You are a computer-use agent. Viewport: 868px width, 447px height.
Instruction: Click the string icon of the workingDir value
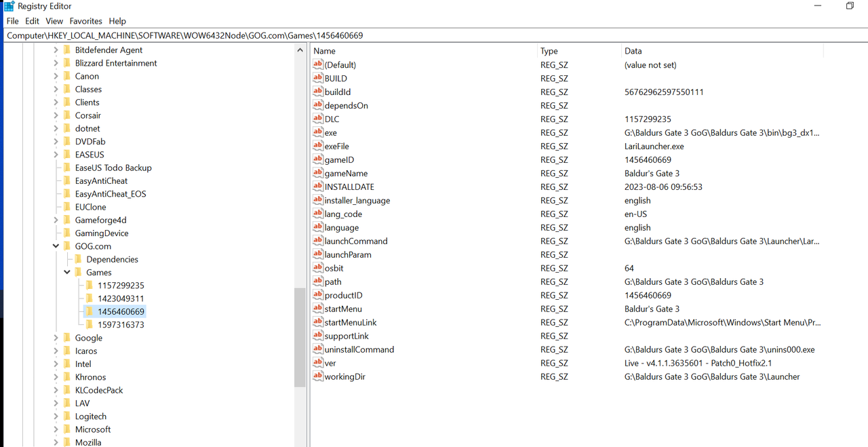(318, 376)
